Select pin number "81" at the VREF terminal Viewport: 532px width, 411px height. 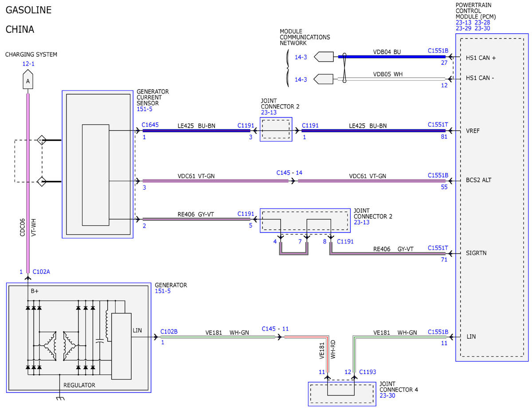click(x=444, y=137)
